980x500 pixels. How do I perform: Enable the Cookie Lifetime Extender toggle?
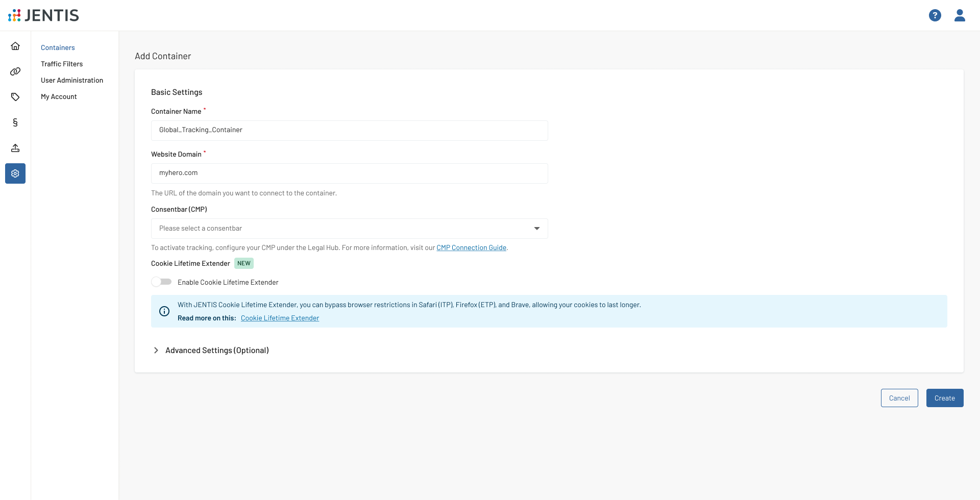[161, 282]
